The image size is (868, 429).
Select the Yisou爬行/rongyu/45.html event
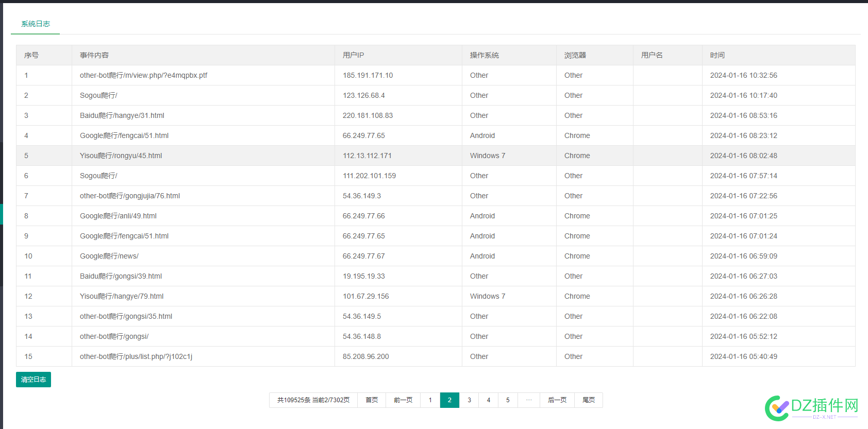[121, 156]
